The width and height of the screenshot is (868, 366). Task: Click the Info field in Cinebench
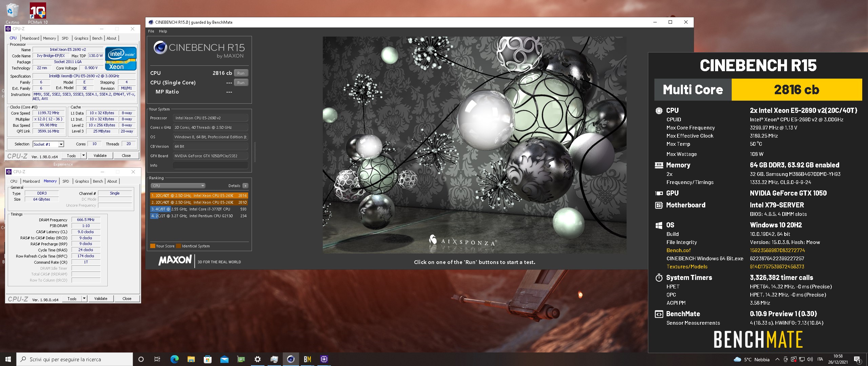210,165
